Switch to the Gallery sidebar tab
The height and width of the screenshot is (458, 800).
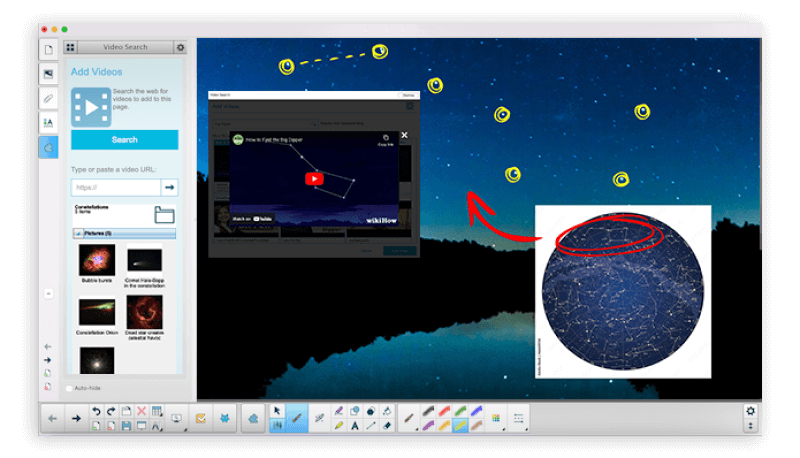click(x=48, y=74)
